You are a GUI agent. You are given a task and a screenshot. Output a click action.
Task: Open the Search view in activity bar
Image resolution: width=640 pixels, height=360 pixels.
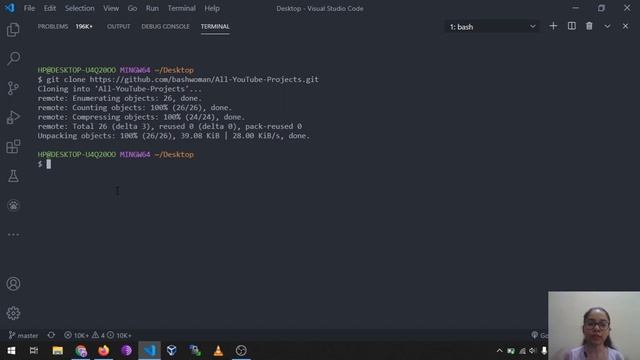pos(13,58)
